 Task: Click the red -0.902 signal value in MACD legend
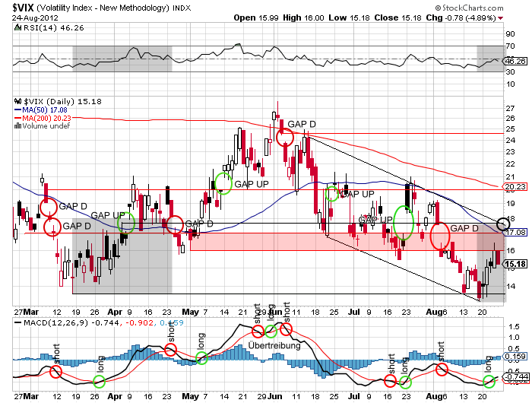pos(139,322)
